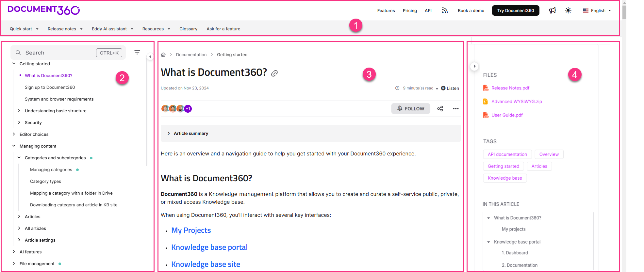The image size is (644, 272).
Task: Click the search magnifier icon
Action: pyautogui.click(x=18, y=53)
